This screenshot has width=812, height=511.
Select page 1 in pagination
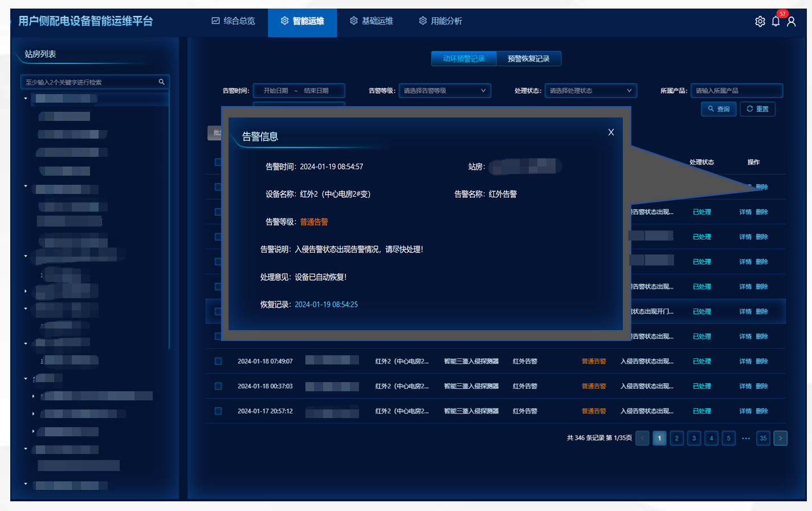[659, 438]
